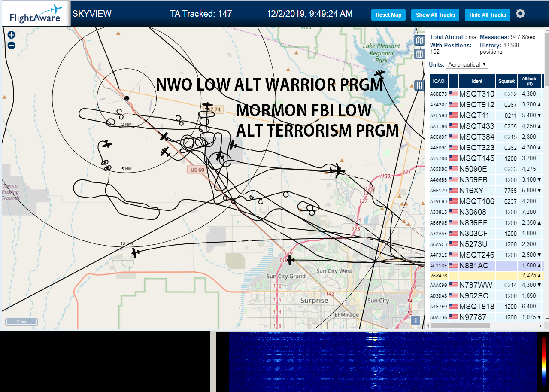
Task: Select the N30608 aircraft row
Action: pos(487,212)
